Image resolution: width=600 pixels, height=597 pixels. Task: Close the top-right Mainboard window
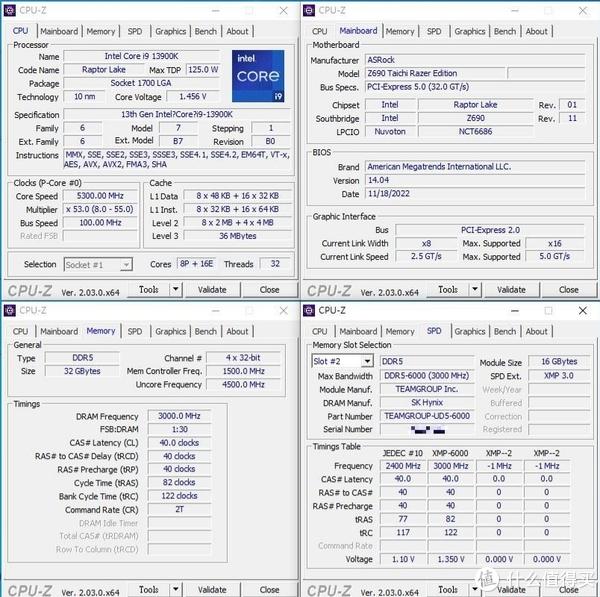[583, 11]
